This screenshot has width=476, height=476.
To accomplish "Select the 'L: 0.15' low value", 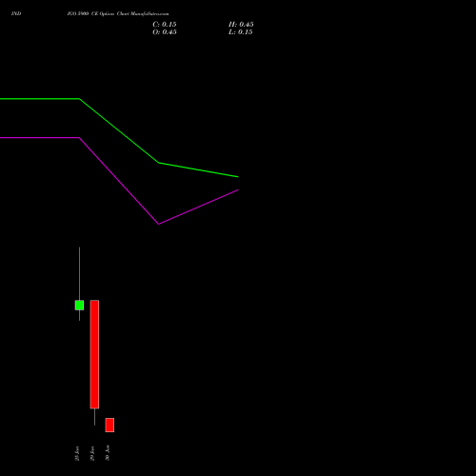I will coord(241,32).
